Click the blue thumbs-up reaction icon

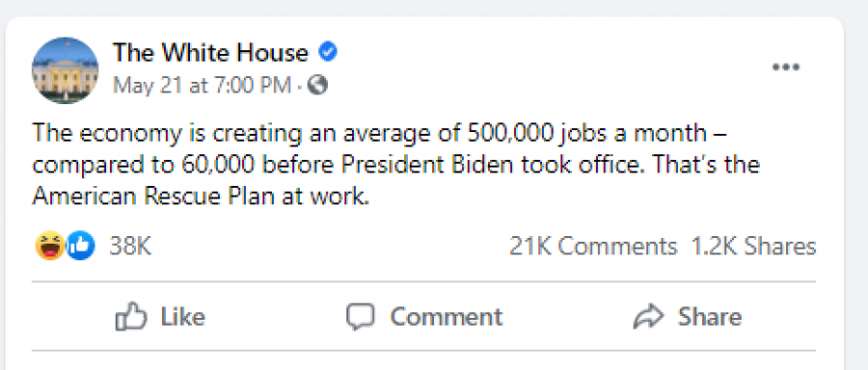tap(80, 246)
